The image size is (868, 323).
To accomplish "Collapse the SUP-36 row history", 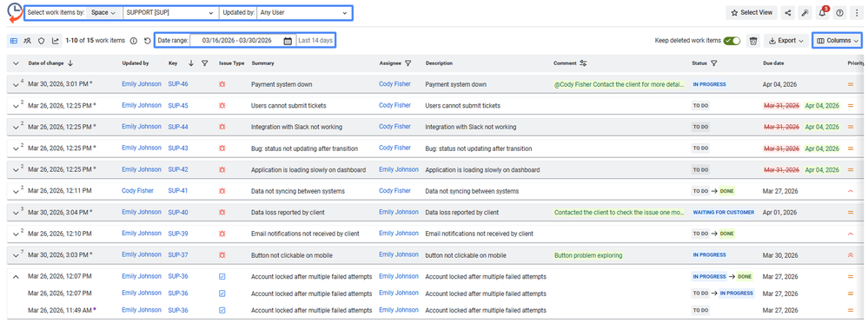I will [x=16, y=276].
